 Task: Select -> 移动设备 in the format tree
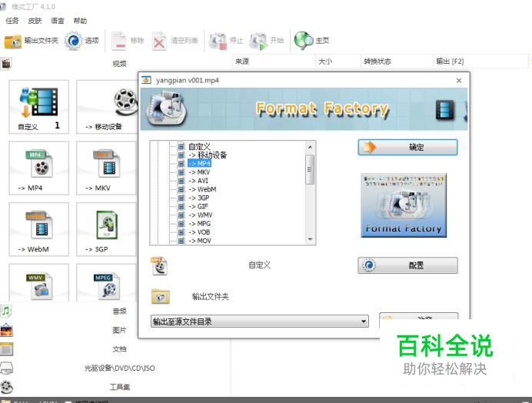pyautogui.click(x=208, y=155)
